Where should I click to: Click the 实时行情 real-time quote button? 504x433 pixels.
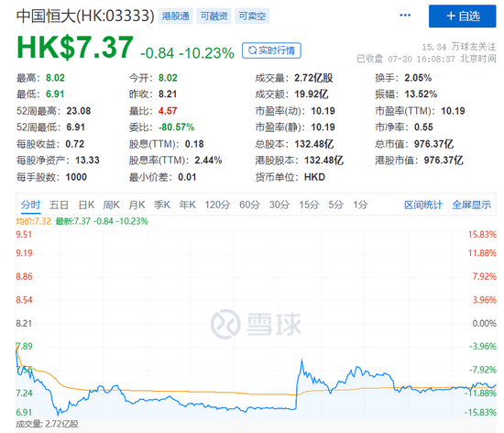[x=271, y=50]
